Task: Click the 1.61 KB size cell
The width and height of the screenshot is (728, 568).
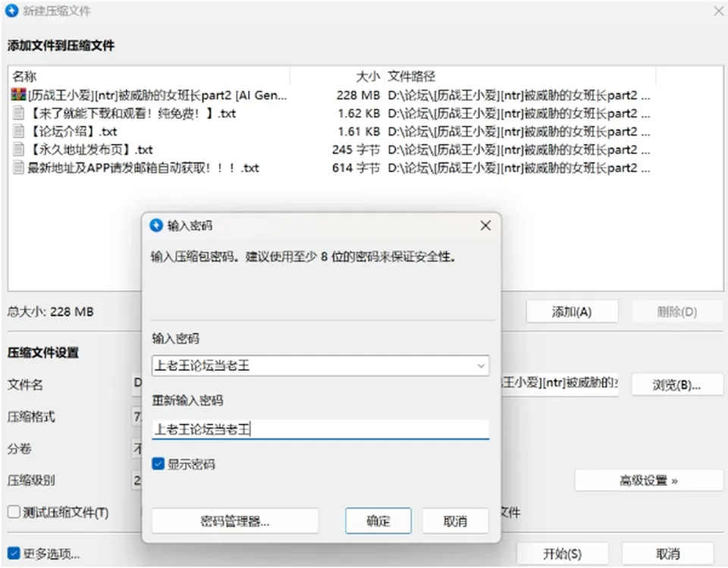Action: (359, 131)
